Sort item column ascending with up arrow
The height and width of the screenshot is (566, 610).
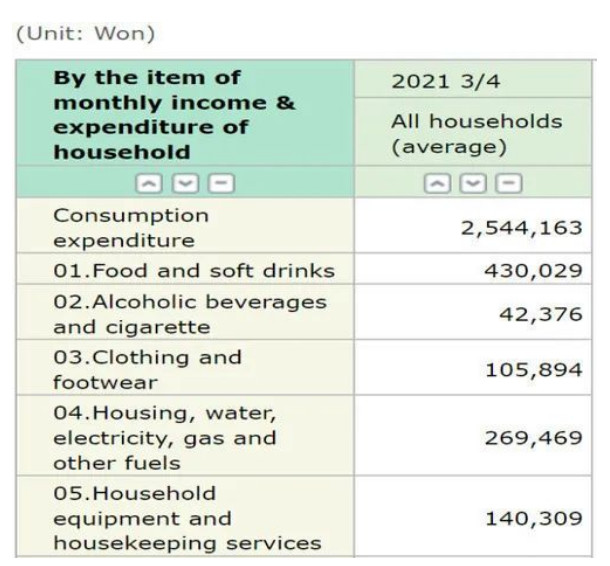[x=149, y=183]
